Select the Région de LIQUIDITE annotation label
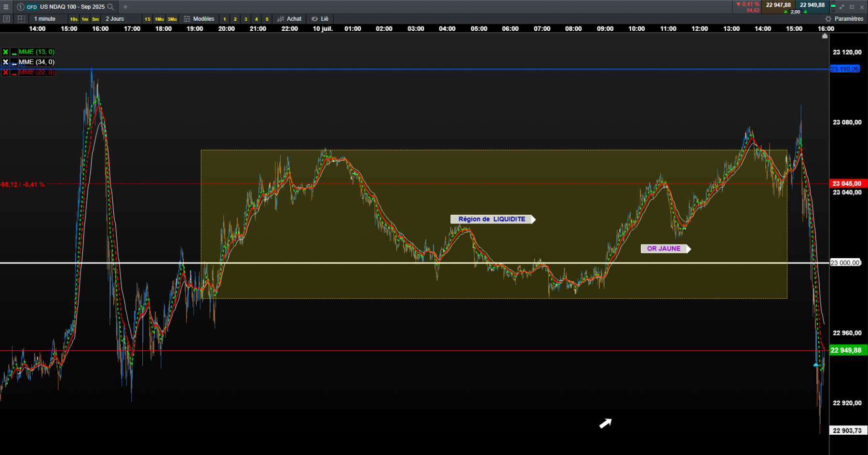The height and width of the screenshot is (455, 868). (x=492, y=219)
